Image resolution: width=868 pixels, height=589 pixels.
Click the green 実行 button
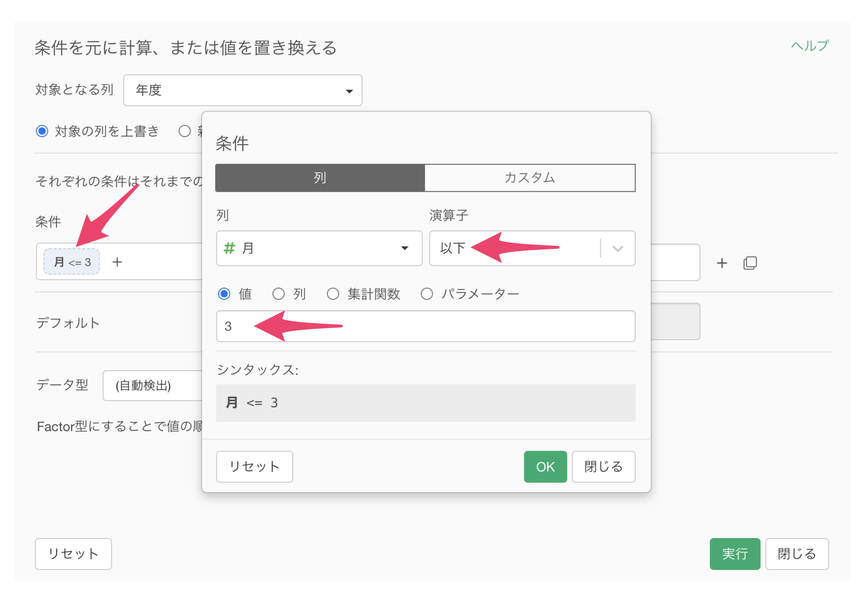(734, 554)
